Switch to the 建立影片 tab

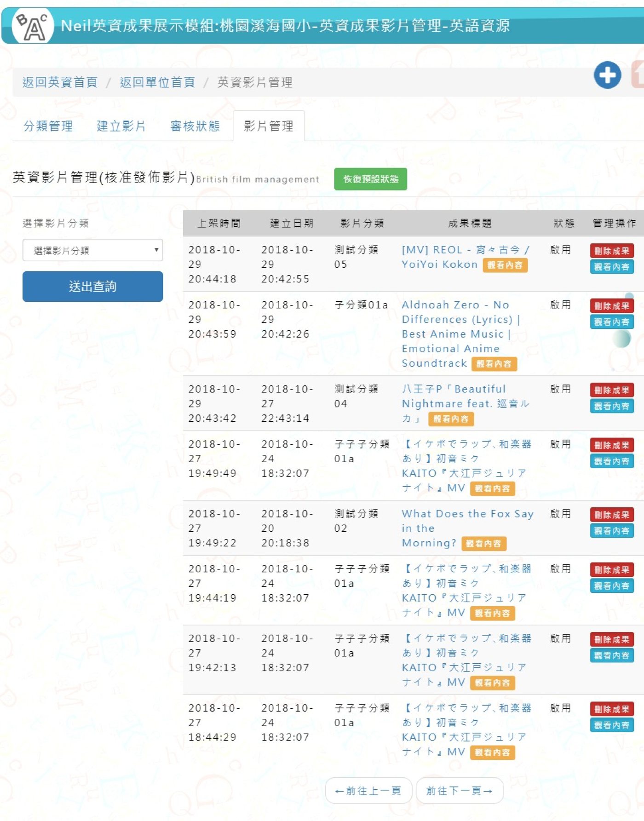[121, 126]
